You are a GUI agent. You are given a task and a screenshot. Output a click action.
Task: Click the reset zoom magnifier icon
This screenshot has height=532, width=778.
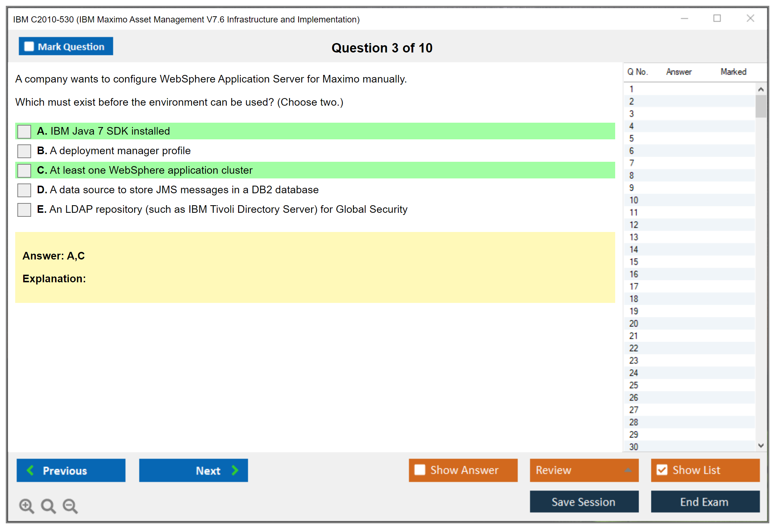tap(48, 506)
